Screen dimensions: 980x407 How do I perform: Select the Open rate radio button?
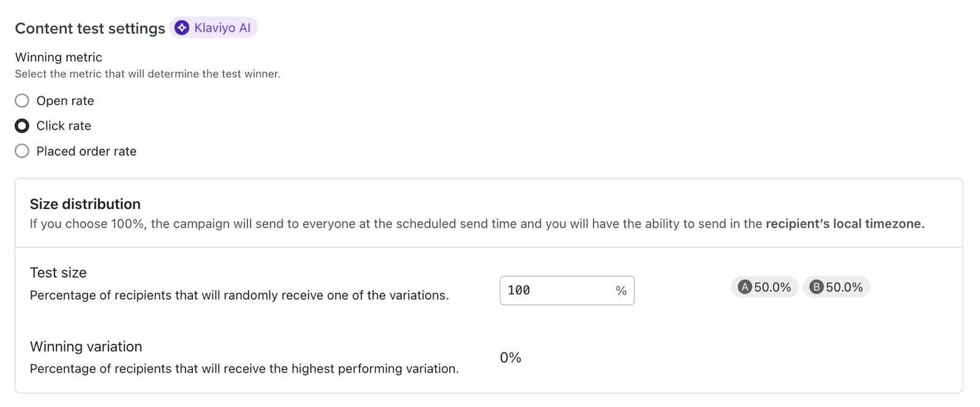tap(22, 100)
